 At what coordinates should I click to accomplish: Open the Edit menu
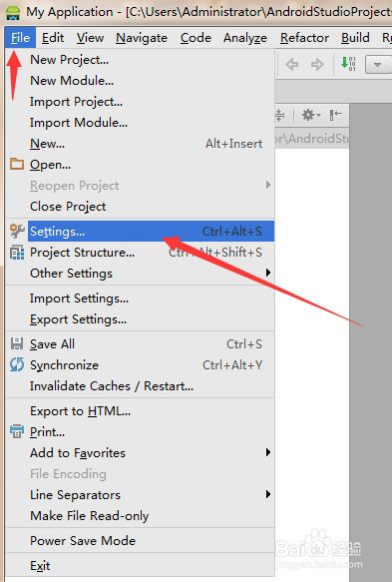(53, 38)
